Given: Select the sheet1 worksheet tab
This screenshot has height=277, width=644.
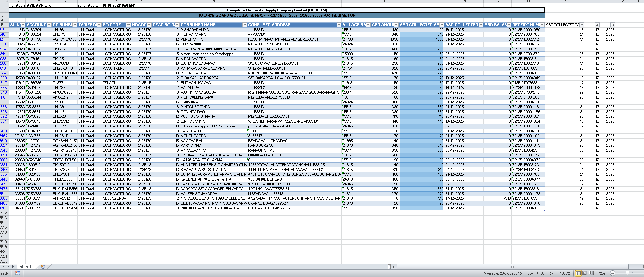Looking at the screenshot, I should 27,267.
